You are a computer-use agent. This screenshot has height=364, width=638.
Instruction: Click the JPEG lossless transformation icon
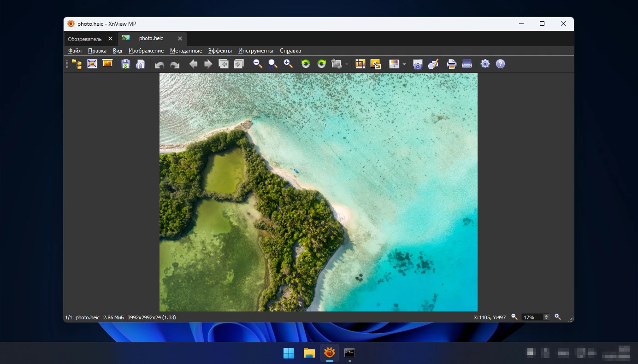pyautogui.click(x=337, y=64)
